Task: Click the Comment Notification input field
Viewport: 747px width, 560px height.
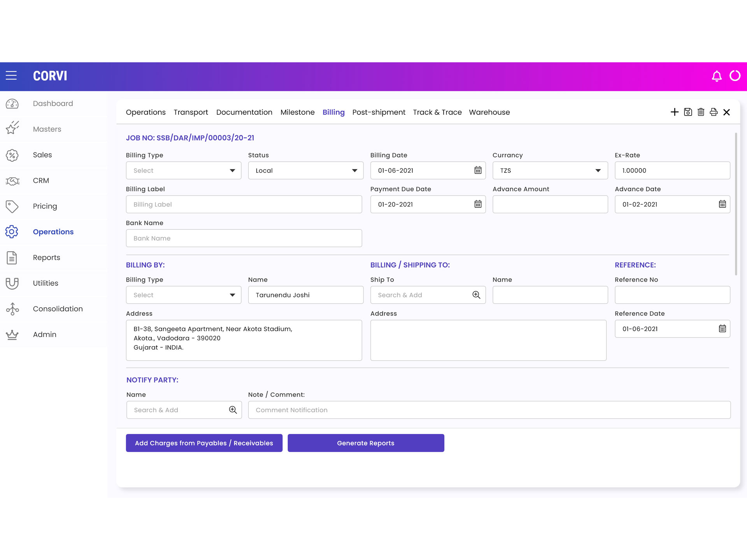Action: click(x=489, y=410)
